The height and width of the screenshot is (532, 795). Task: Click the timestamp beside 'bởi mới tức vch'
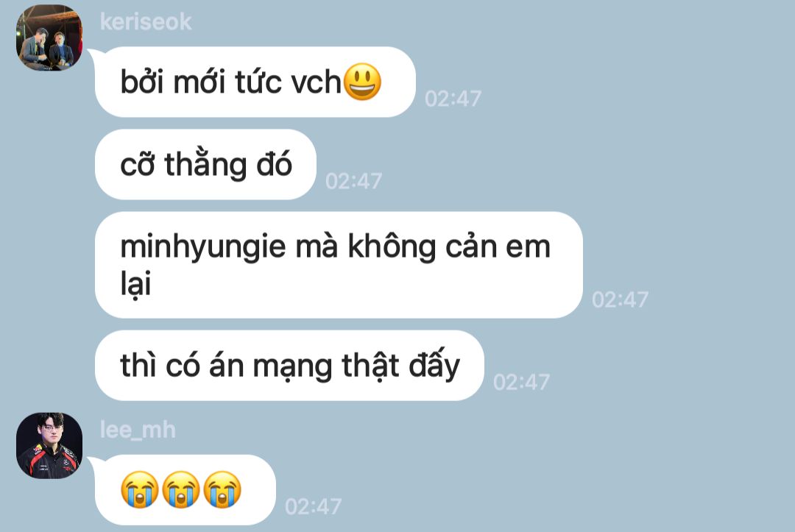[x=453, y=99]
